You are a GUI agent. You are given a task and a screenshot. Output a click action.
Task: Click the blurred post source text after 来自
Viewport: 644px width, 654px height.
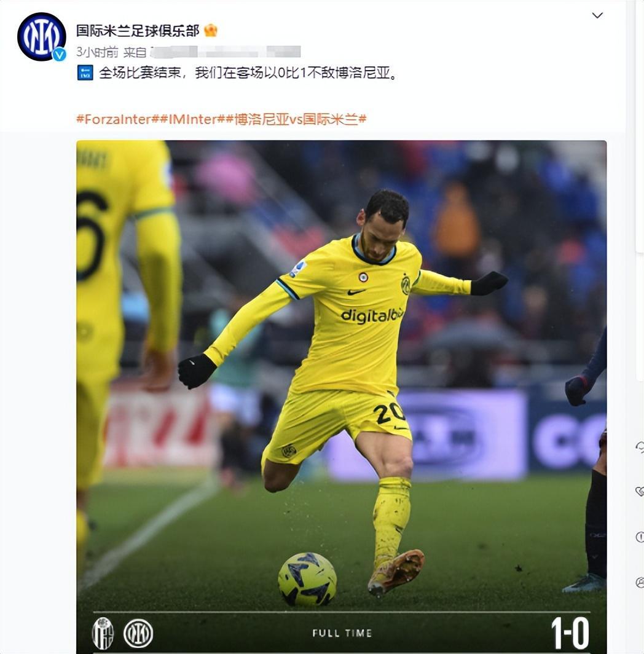click(226, 52)
